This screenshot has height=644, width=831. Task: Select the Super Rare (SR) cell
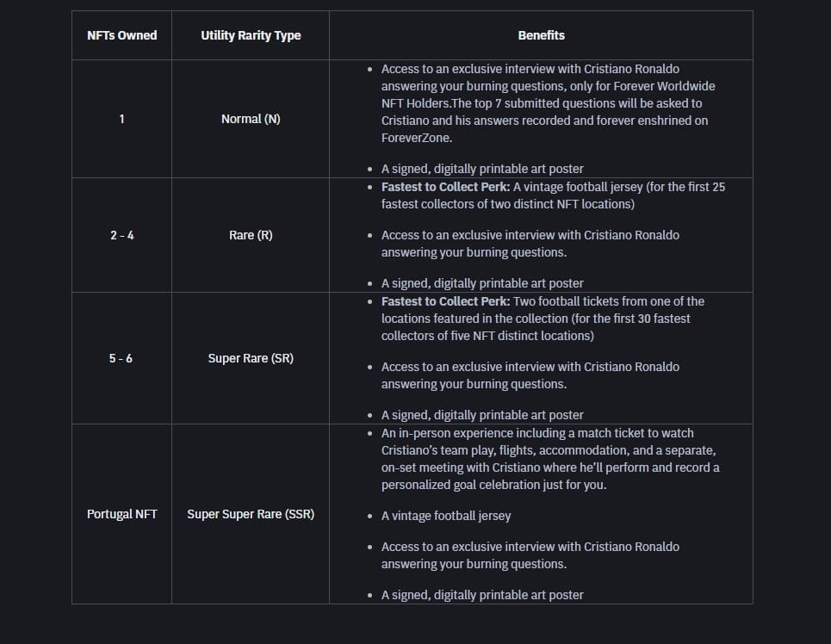click(251, 358)
